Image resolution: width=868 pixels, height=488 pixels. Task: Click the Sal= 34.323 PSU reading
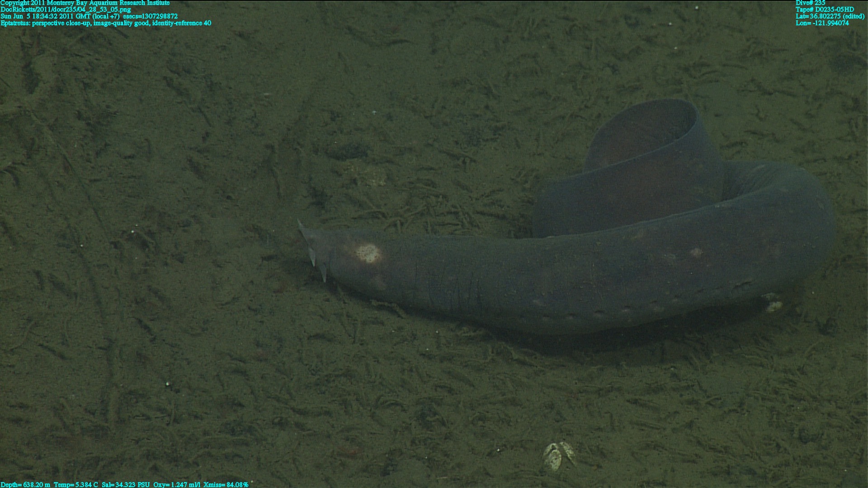coord(126,484)
